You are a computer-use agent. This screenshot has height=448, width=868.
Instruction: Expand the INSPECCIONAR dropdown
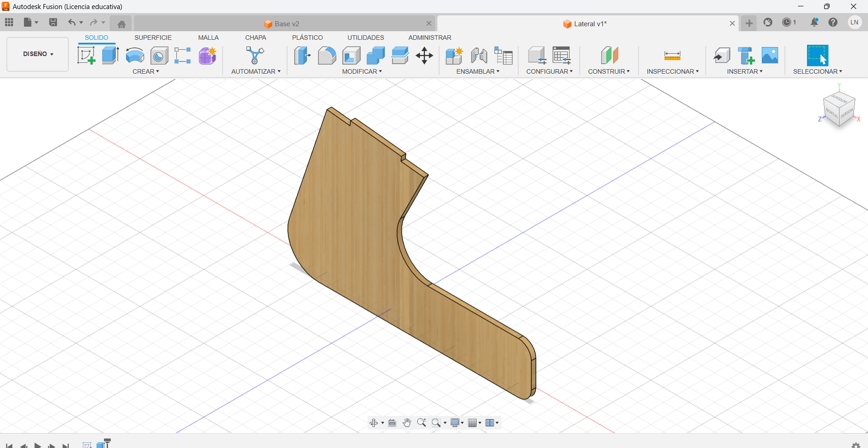pos(673,71)
